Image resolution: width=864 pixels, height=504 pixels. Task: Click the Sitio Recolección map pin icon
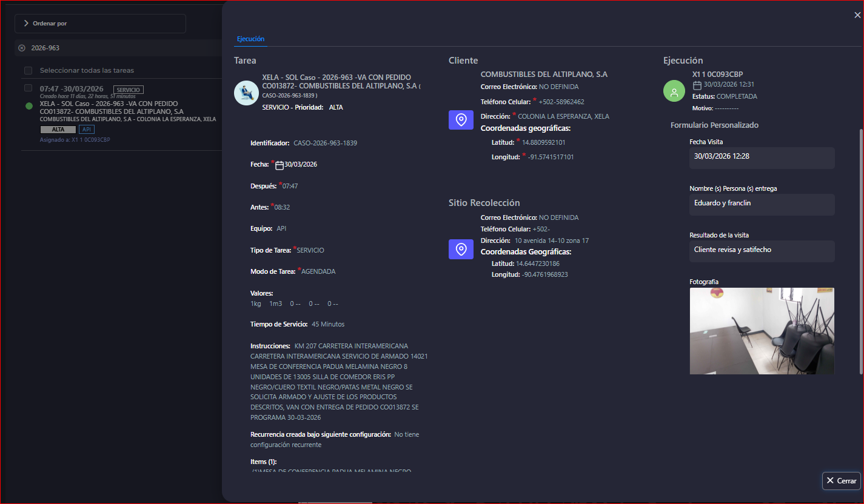point(461,249)
